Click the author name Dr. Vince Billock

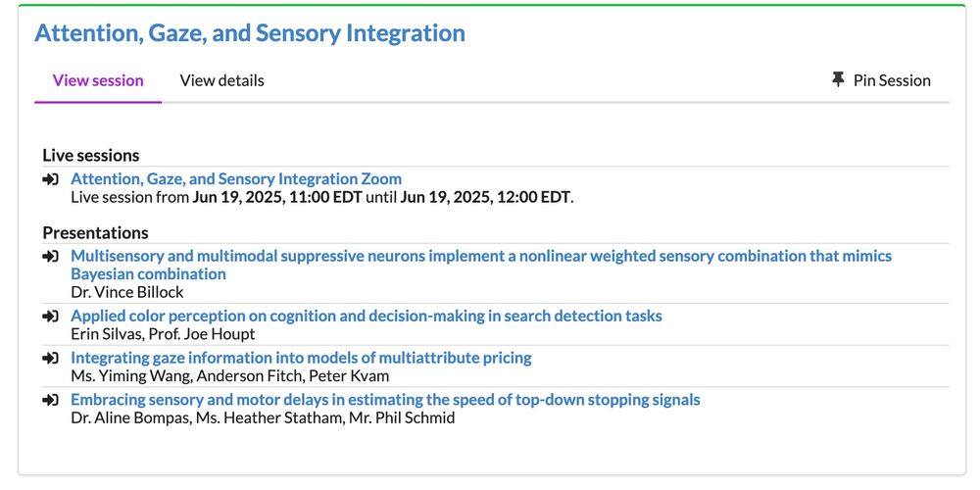pyautogui.click(x=127, y=292)
